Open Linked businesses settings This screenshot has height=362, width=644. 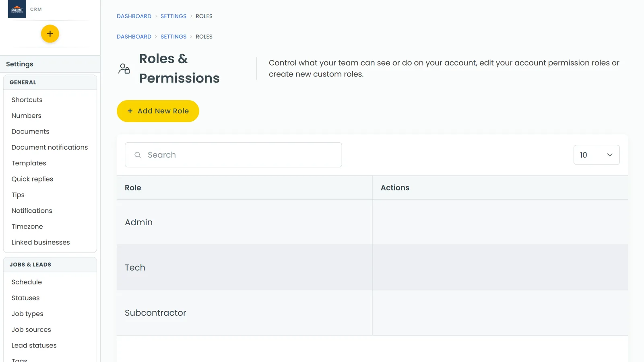(41, 243)
